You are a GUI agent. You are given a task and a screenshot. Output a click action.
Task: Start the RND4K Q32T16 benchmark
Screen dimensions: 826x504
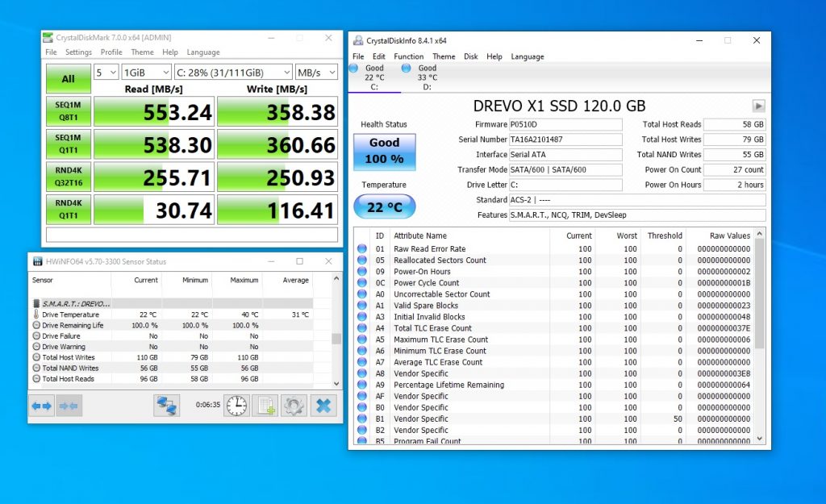click(68, 177)
